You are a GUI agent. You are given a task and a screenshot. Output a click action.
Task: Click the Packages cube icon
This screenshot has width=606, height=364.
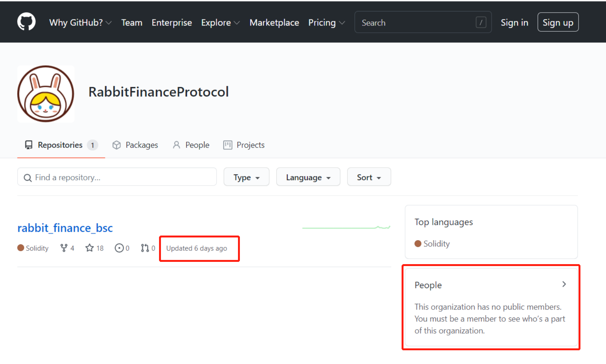tap(117, 145)
